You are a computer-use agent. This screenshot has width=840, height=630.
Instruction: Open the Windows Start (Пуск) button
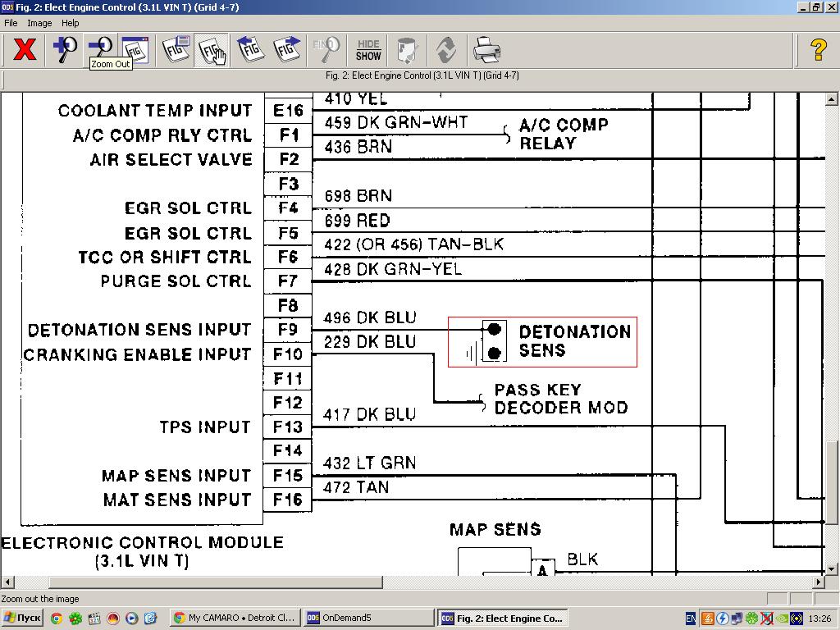22,619
